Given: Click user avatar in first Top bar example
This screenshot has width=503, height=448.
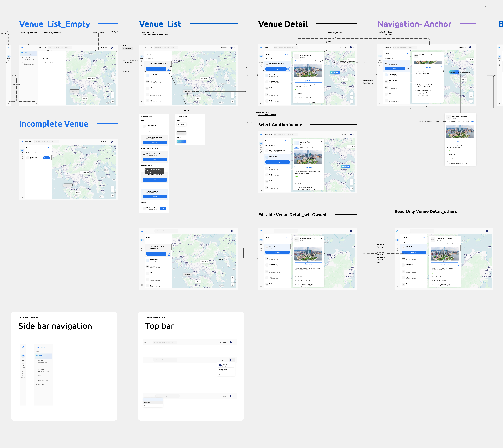Looking at the screenshot, I should [x=231, y=342].
